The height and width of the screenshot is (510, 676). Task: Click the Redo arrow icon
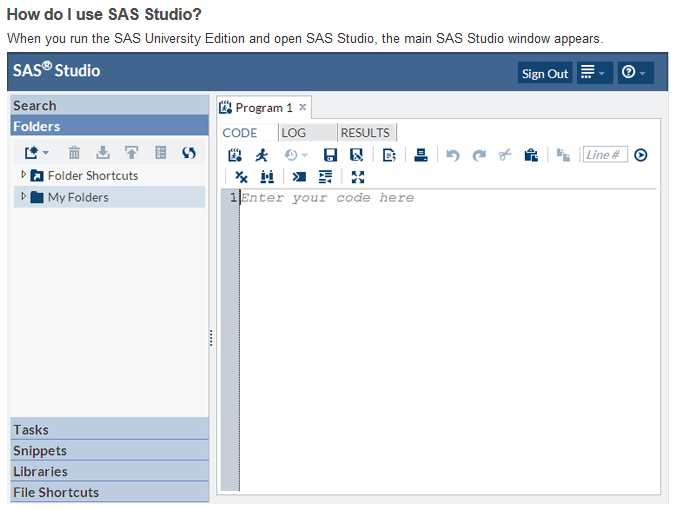479,155
